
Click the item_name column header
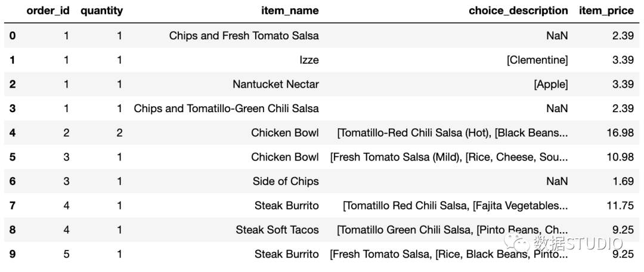pyautogui.click(x=290, y=11)
